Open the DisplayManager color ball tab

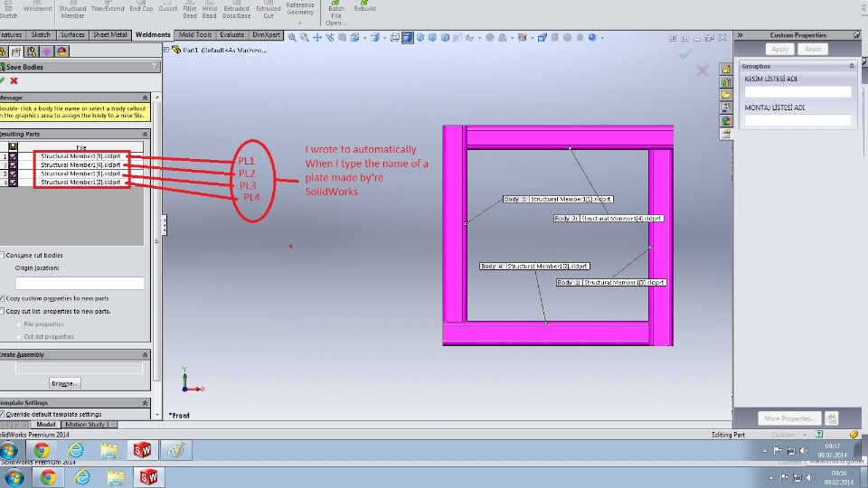pyautogui.click(x=62, y=52)
